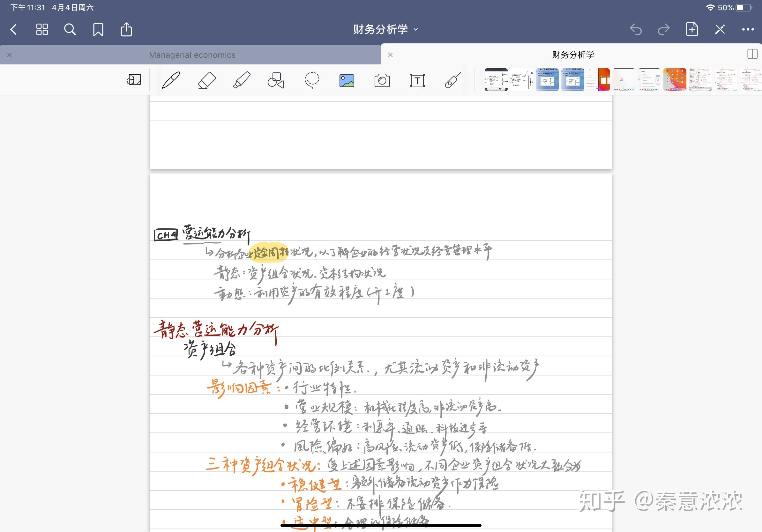Switch to the 财务分析学 tab
This screenshot has height=532, width=762.
(572, 55)
